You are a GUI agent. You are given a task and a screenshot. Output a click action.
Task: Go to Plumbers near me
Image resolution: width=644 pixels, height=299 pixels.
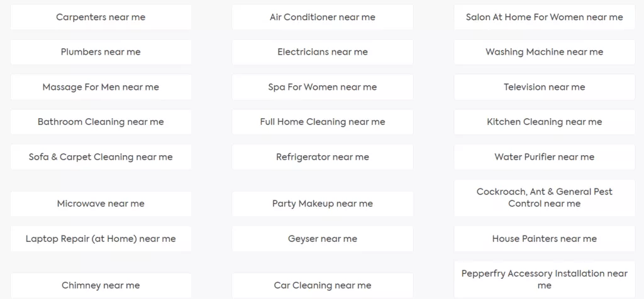coord(101,52)
